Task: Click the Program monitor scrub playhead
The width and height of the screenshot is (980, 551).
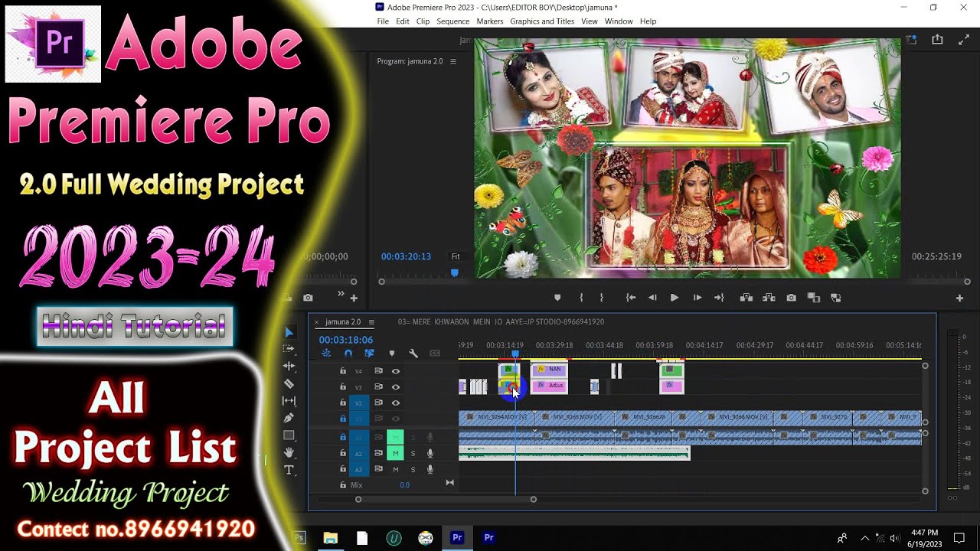Action: 455,272
